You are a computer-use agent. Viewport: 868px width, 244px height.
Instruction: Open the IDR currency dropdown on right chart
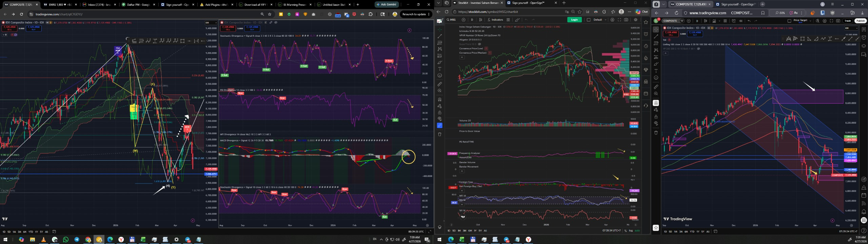[x=850, y=28]
